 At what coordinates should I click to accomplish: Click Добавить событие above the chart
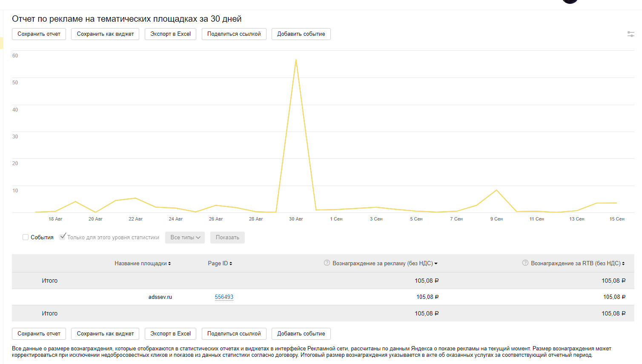tap(301, 34)
